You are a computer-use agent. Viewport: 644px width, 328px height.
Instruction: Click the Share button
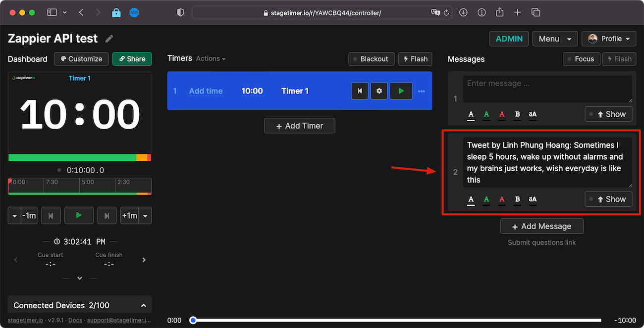pos(132,59)
